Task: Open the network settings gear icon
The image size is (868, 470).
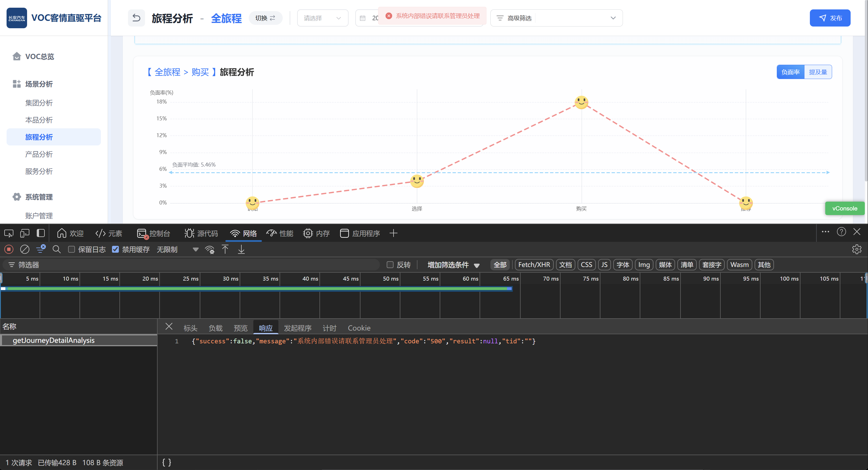Action: [857, 249]
